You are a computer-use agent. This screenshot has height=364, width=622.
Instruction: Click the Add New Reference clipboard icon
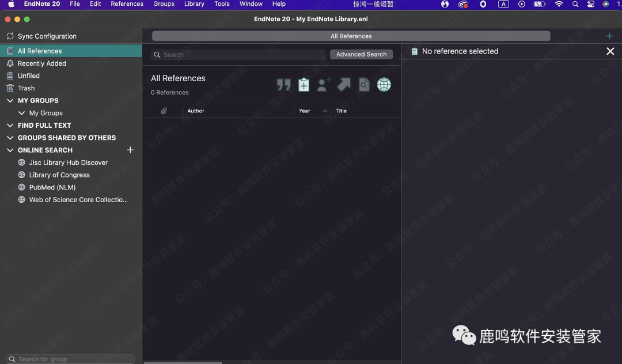click(304, 85)
